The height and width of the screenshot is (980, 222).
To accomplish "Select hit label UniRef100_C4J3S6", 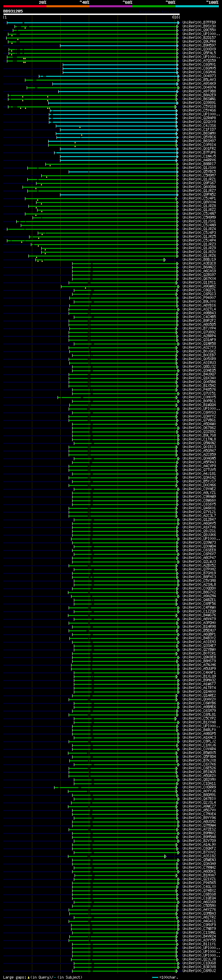I will pos(199,125).
